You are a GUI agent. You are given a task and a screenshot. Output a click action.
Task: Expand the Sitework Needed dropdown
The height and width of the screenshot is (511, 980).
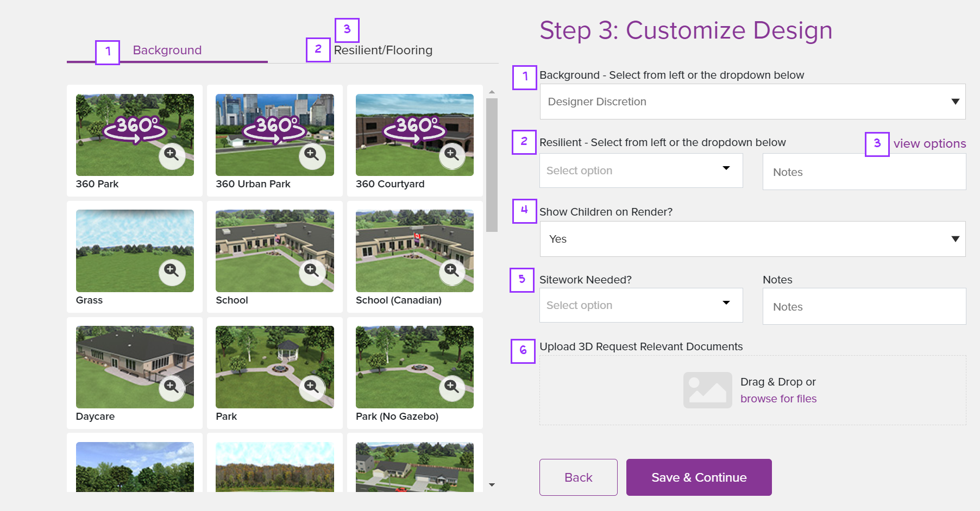click(641, 305)
